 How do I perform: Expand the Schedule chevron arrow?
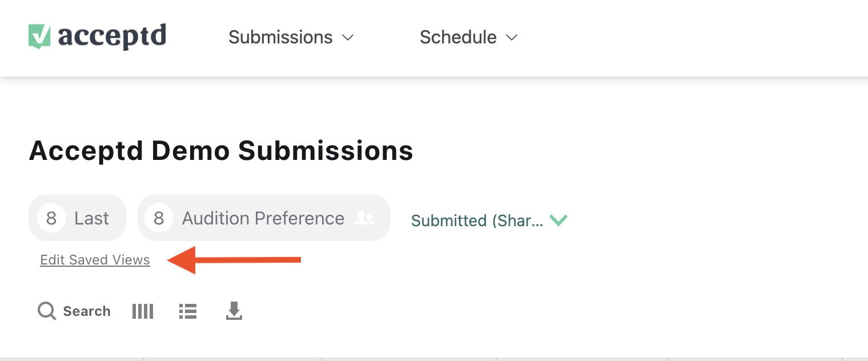pos(512,38)
